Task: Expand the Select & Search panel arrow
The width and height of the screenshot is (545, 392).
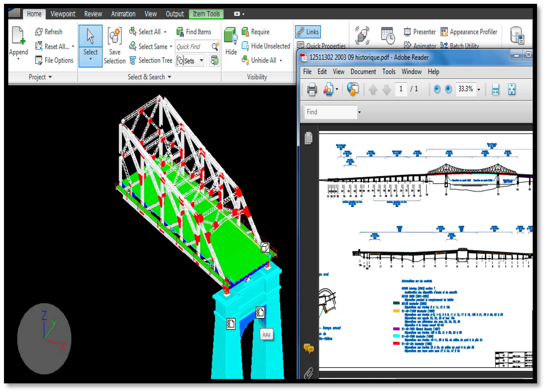Action: 169,77
